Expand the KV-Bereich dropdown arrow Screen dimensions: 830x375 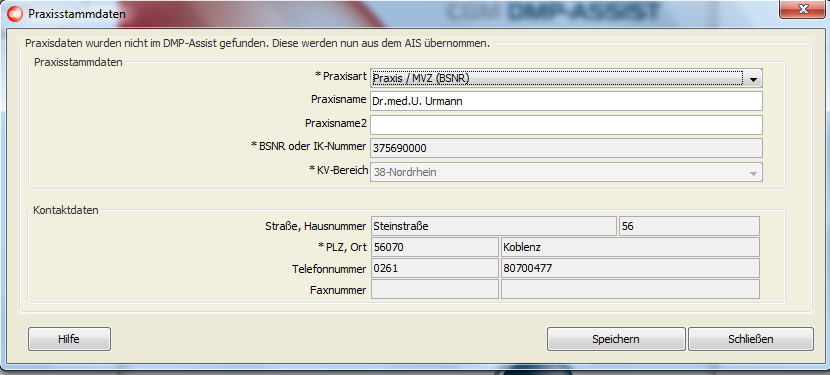(x=753, y=173)
